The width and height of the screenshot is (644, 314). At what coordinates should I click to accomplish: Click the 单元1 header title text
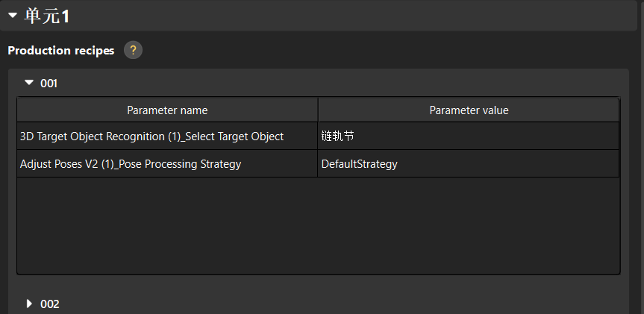click(47, 16)
